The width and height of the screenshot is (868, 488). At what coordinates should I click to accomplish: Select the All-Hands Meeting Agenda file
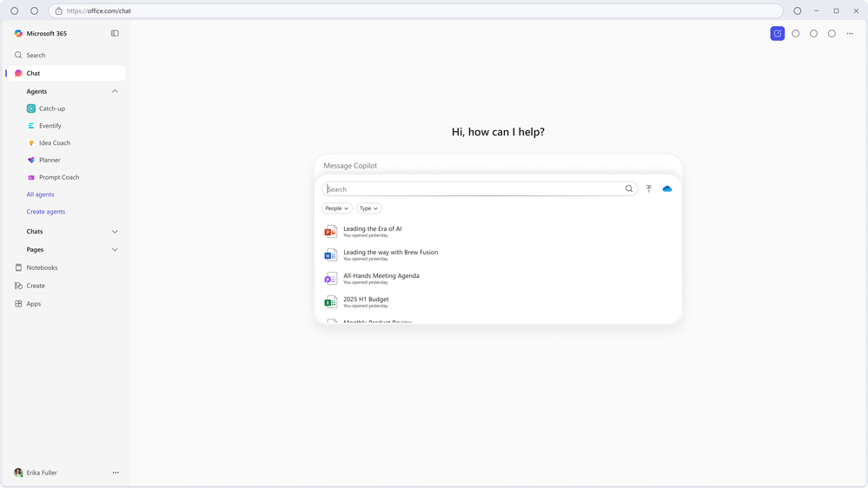(x=498, y=279)
